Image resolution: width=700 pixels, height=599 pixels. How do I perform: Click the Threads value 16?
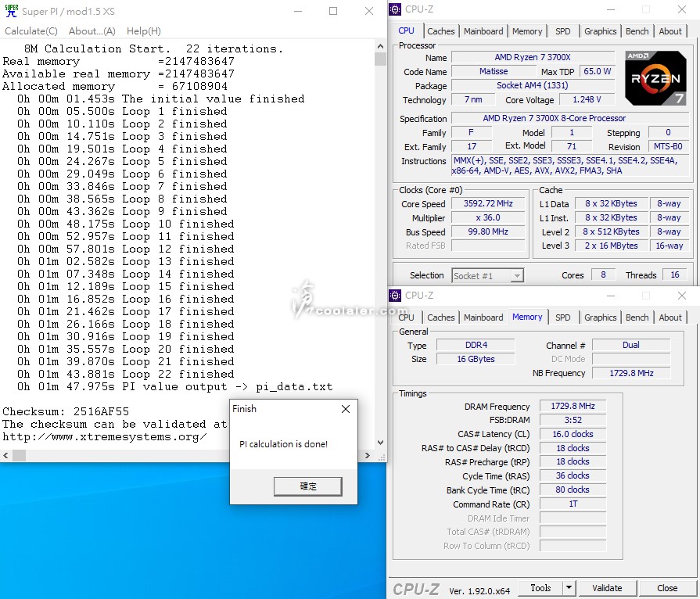[674, 275]
